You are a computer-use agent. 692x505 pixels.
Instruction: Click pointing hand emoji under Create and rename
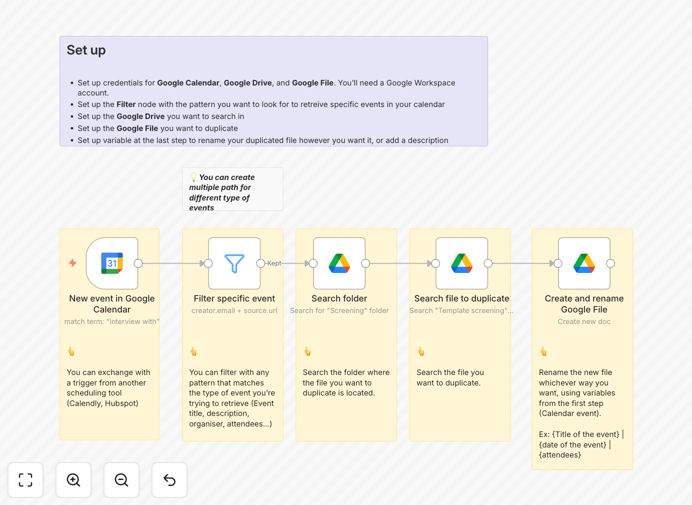pos(543,351)
